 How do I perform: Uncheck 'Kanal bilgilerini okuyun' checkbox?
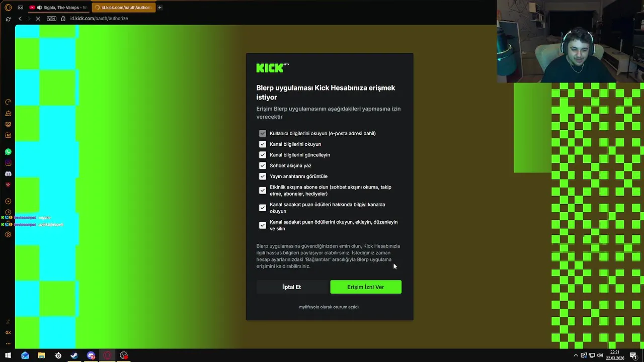(x=263, y=144)
